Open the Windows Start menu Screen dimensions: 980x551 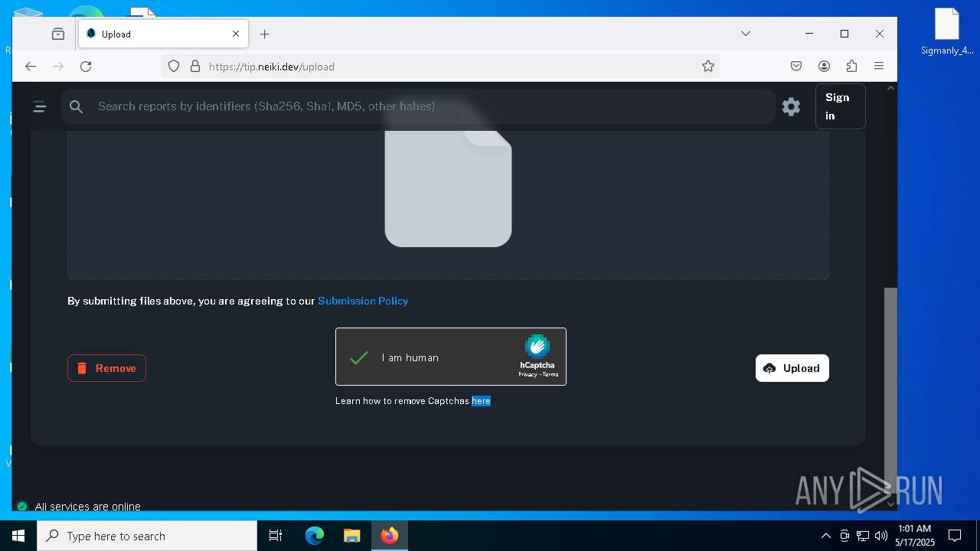pos(18,536)
